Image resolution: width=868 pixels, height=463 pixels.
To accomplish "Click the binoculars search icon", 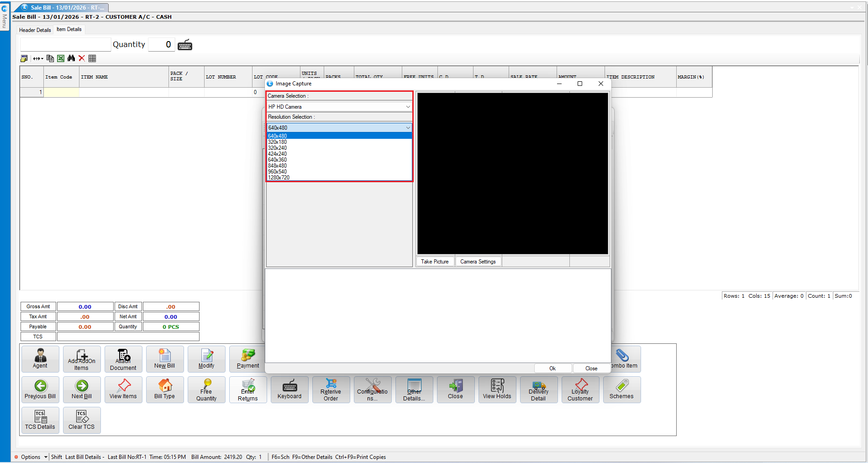I will point(71,58).
